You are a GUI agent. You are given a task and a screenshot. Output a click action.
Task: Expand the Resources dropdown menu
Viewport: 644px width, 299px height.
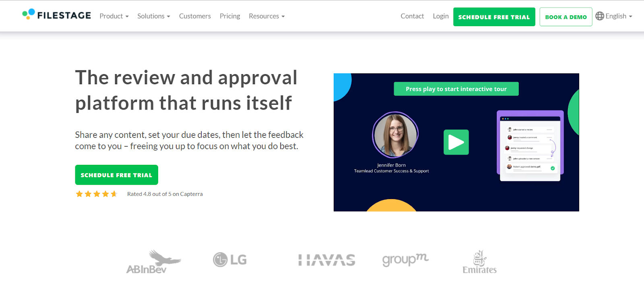click(x=267, y=16)
